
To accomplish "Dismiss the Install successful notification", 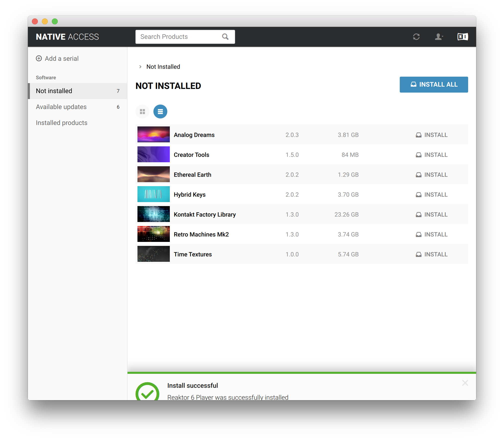I will tap(465, 383).
